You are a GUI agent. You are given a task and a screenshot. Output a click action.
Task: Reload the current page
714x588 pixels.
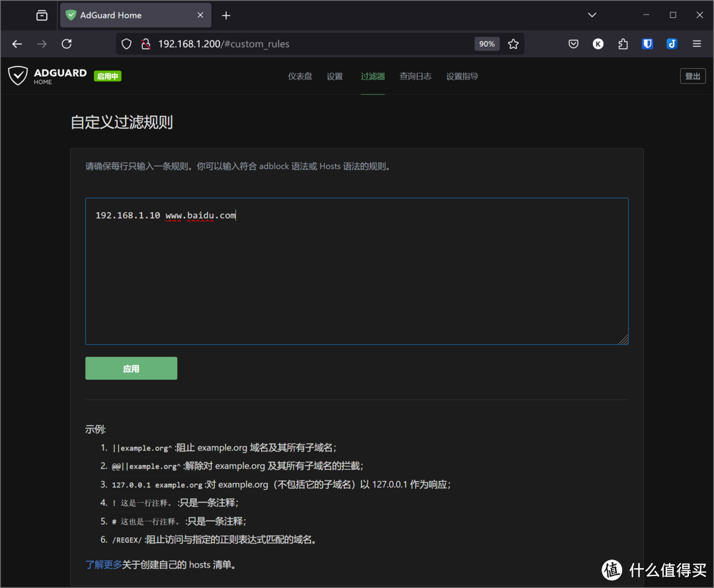point(66,44)
